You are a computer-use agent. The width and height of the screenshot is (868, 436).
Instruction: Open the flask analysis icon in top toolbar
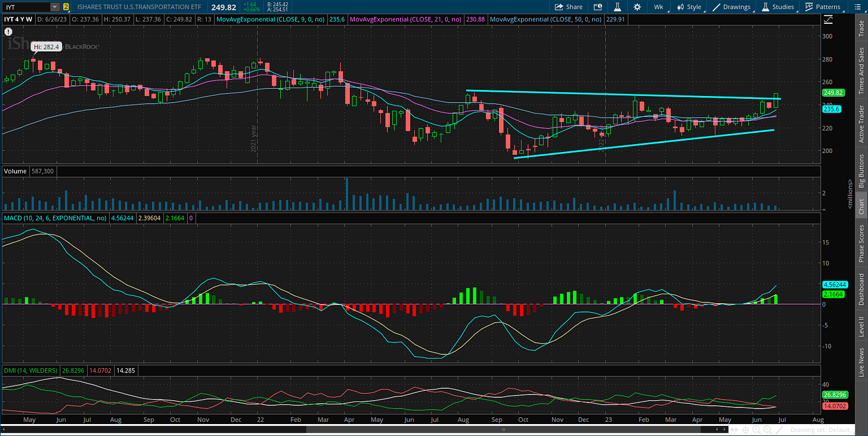(618, 7)
